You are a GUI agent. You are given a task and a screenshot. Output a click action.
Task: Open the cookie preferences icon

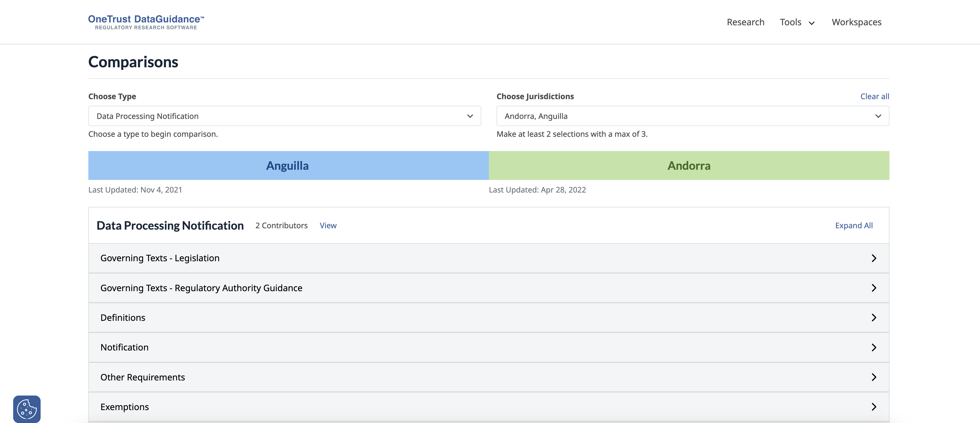click(27, 409)
